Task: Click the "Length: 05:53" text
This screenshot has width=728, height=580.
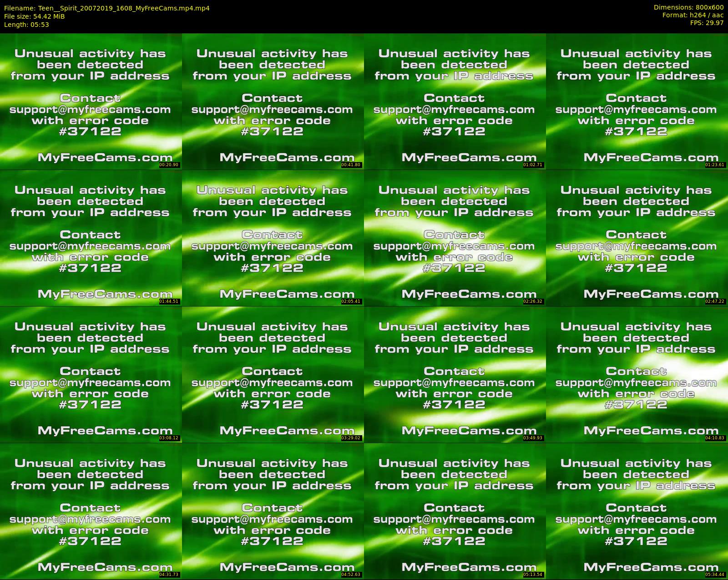Action: pos(26,25)
